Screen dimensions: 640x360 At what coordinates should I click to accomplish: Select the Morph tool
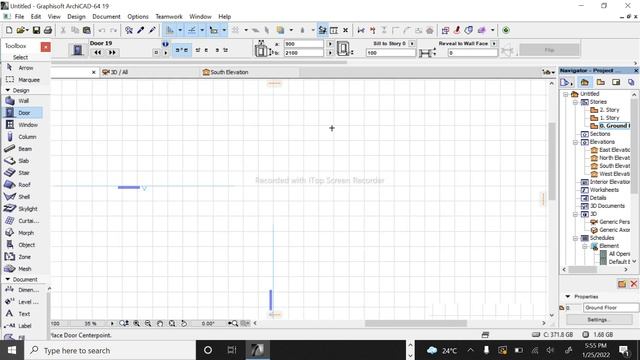click(22, 233)
